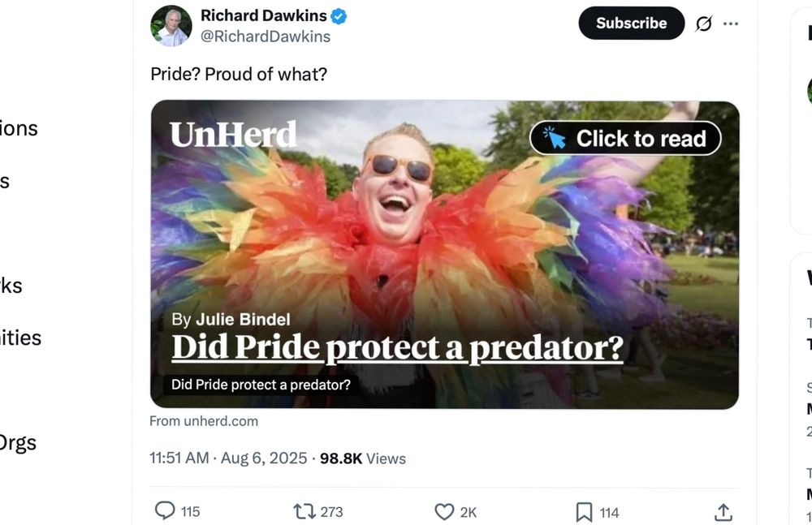
Task: Like the post with heart icon
Action: pos(444,511)
